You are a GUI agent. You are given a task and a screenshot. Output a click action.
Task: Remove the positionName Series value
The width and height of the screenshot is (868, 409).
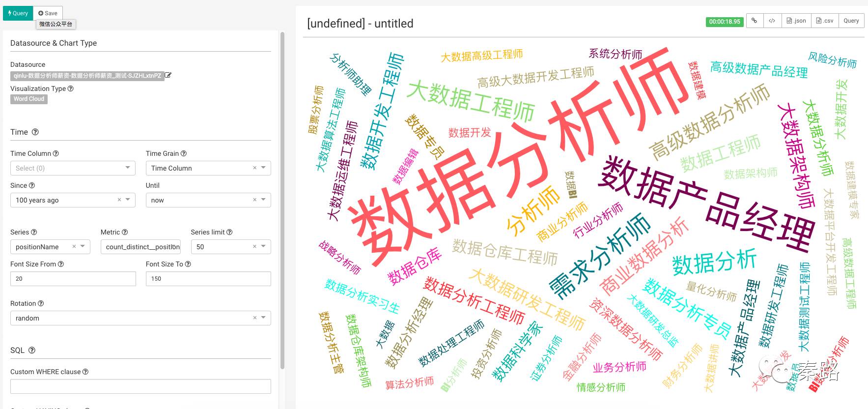74,247
